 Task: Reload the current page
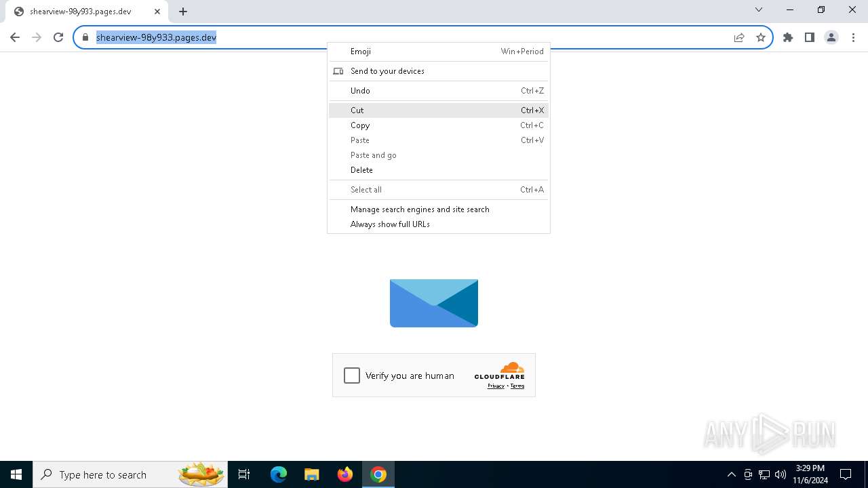(x=58, y=37)
